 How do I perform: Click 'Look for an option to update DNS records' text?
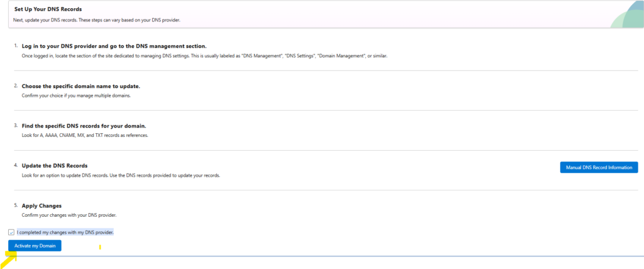coord(121,175)
